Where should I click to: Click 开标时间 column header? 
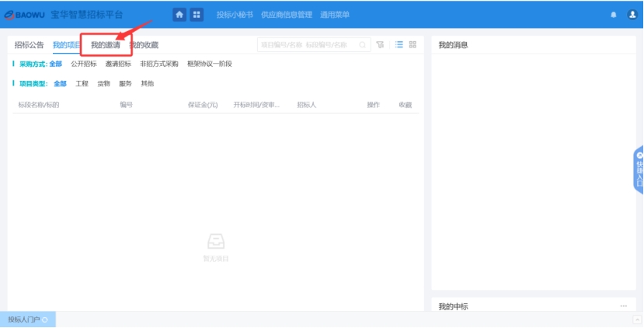pyautogui.click(x=256, y=105)
